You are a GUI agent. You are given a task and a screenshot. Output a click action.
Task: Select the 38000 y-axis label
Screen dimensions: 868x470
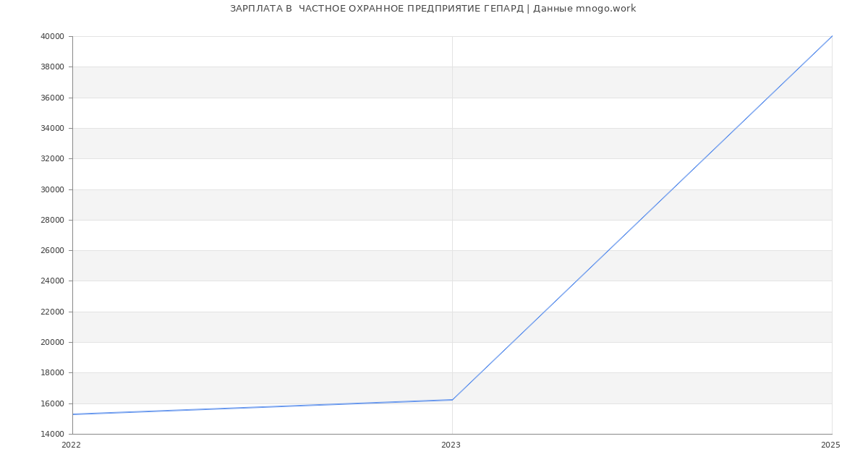[53, 67]
